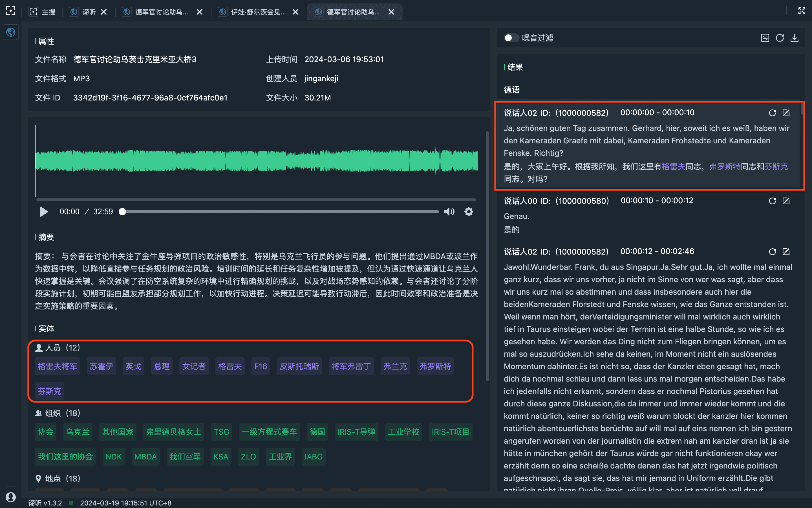Select the MBDA organization tag
Image resolution: width=812 pixels, height=508 pixels.
(x=145, y=457)
